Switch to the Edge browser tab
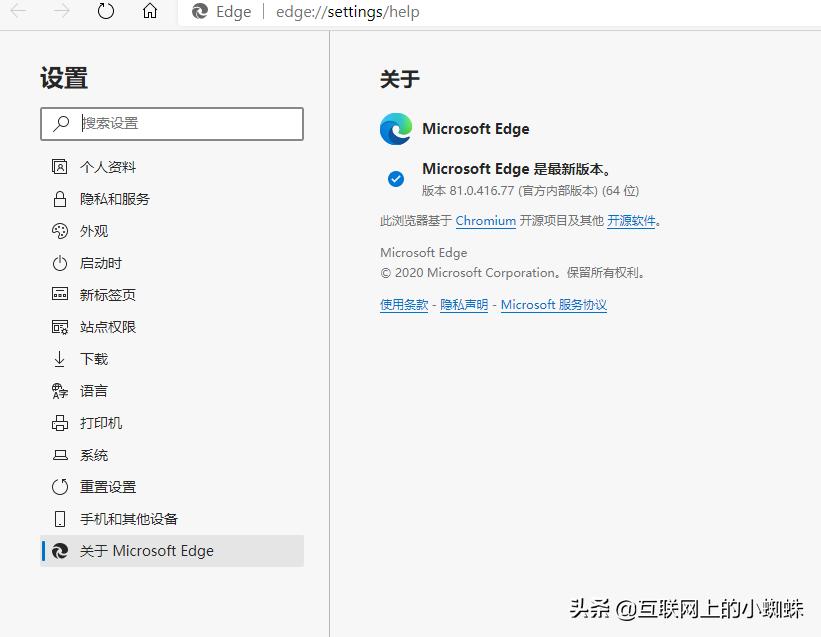821x637 pixels. [x=221, y=12]
